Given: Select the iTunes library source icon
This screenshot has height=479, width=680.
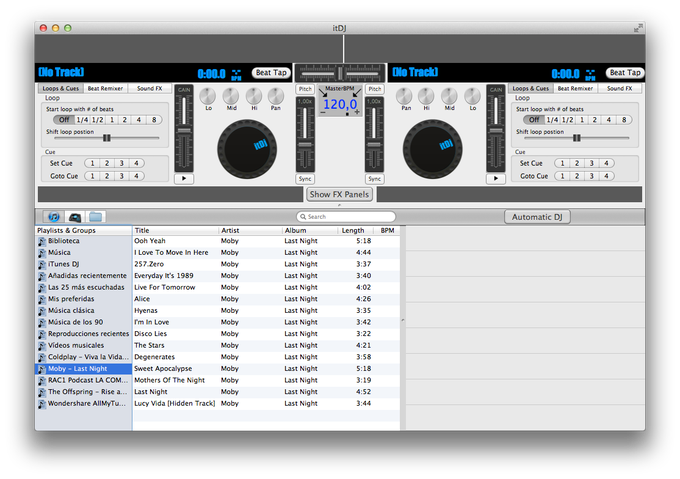Looking at the screenshot, I should pos(54,217).
